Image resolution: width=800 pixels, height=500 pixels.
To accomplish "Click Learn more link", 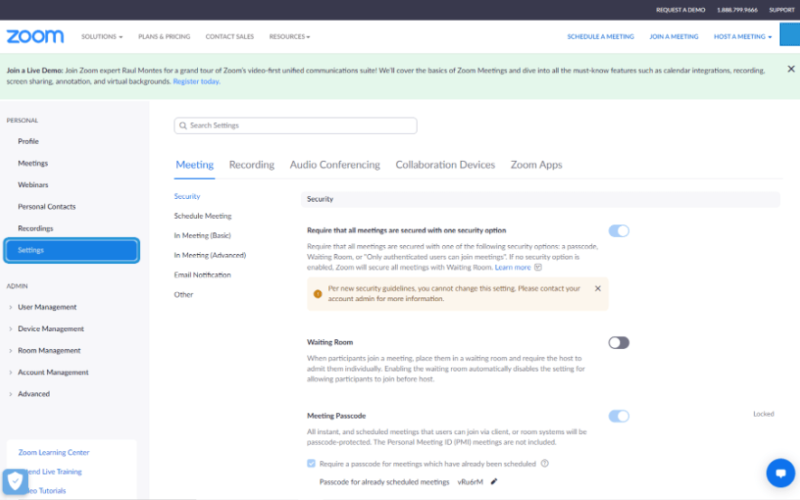I will 513,267.
